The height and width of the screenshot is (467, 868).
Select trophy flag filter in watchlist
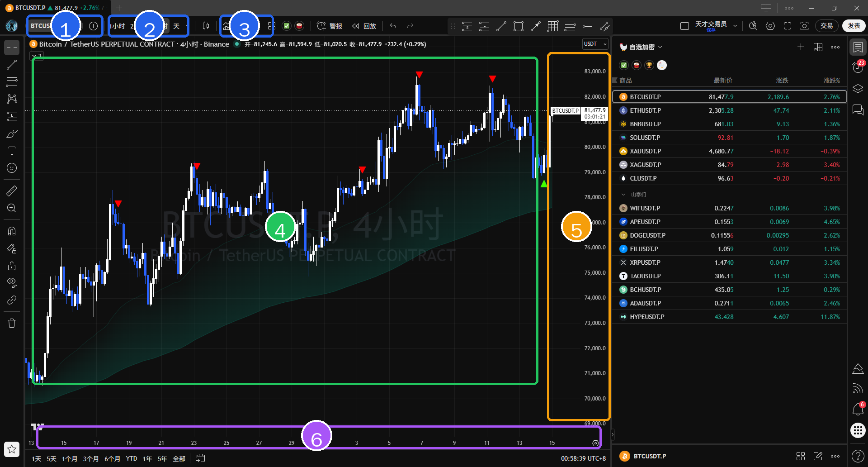pos(649,65)
